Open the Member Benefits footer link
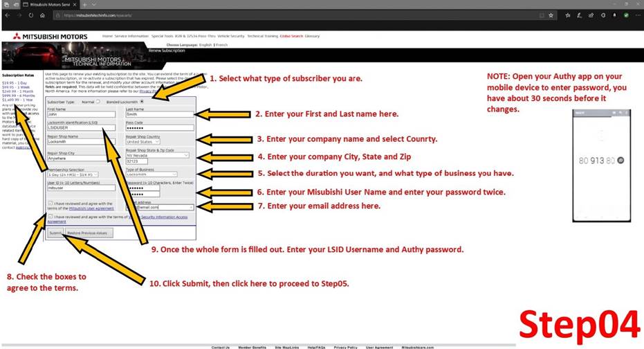This screenshot has width=644, height=349. [x=252, y=347]
